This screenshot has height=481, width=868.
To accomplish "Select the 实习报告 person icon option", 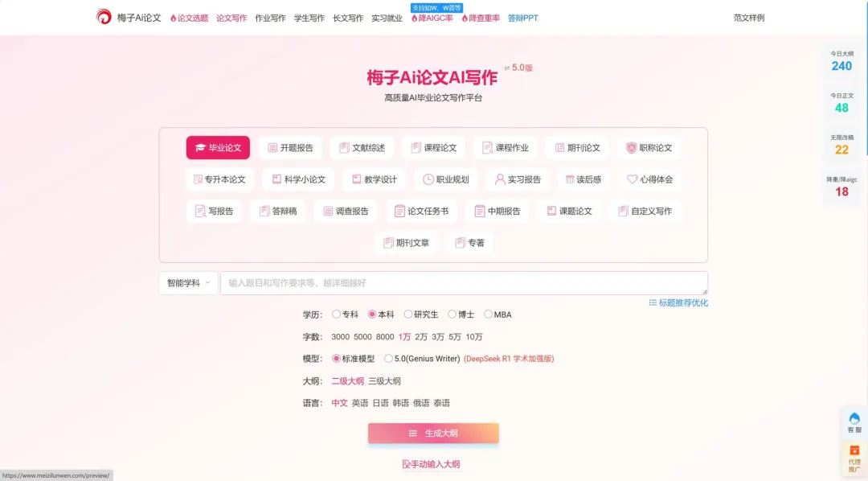I will click(518, 179).
